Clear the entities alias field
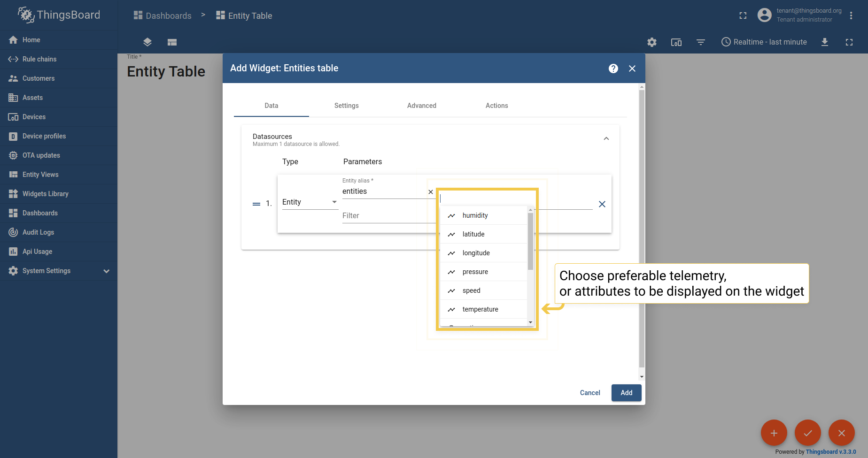The height and width of the screenshot is (458, 868). (431, 192)
